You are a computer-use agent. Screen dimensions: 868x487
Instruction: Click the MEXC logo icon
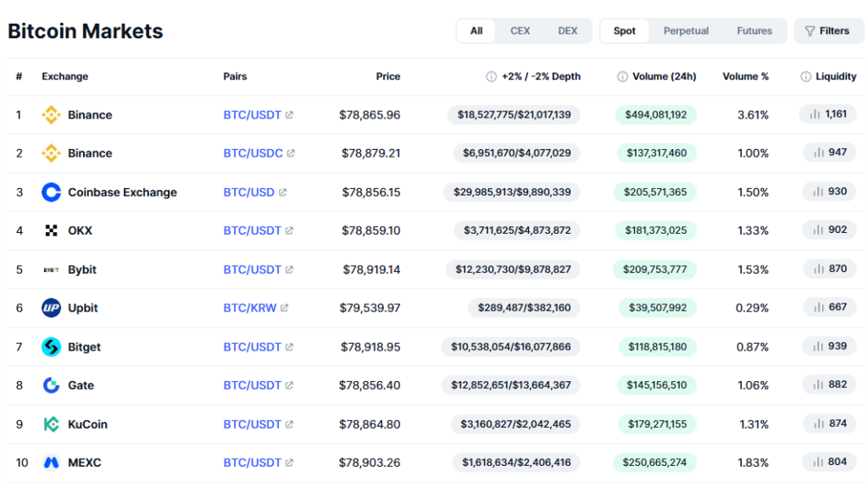[51, 462]
